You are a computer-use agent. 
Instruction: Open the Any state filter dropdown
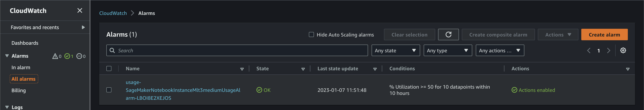(395, 50)
